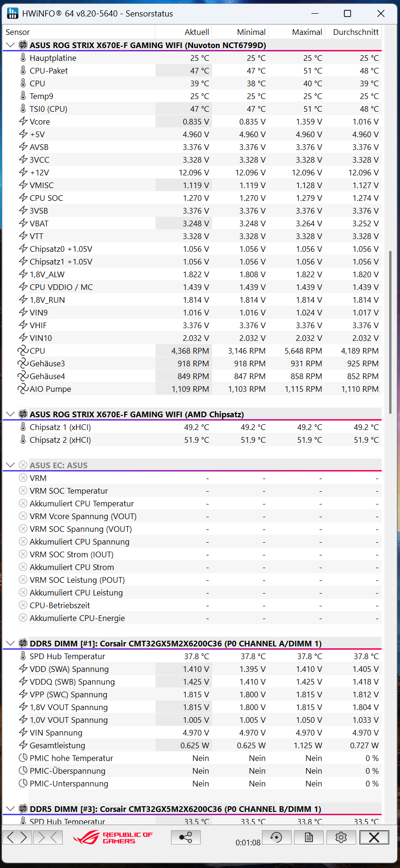Image resolution: width=400 pixels, height=868 pixels.
Task: Click the X close sensors button in toolbar
Action: 374,837
